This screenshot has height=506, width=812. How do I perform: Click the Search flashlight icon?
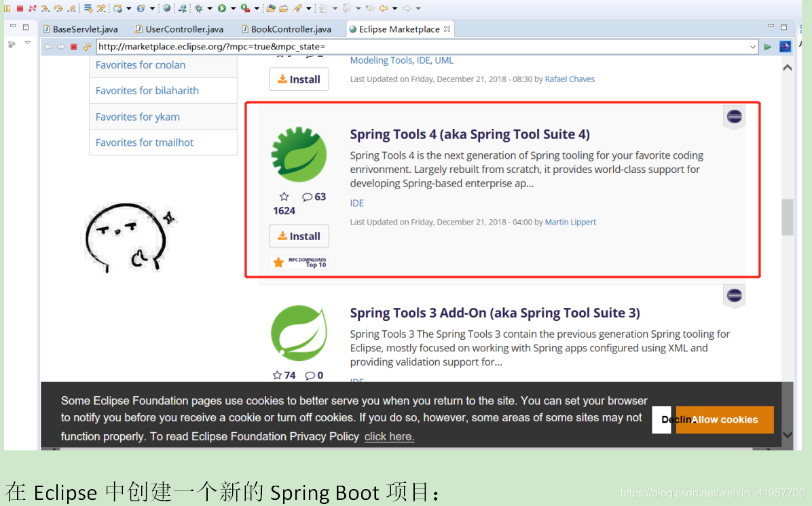point(297,8)
